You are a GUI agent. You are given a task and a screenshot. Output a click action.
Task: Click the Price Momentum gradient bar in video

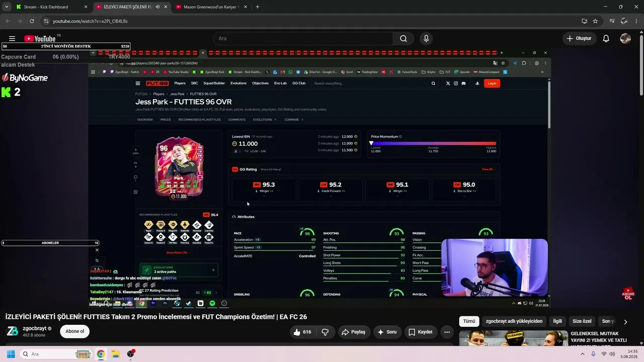pos(434,143)
